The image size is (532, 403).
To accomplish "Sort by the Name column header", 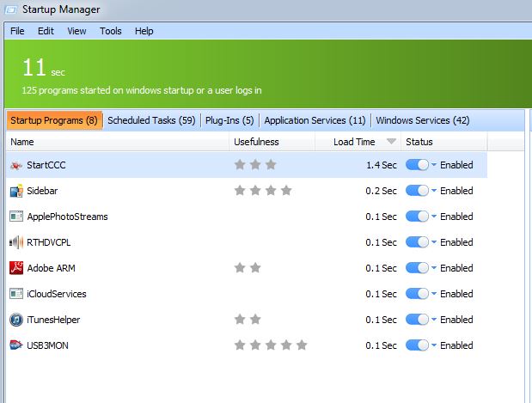I will (118, 142).
